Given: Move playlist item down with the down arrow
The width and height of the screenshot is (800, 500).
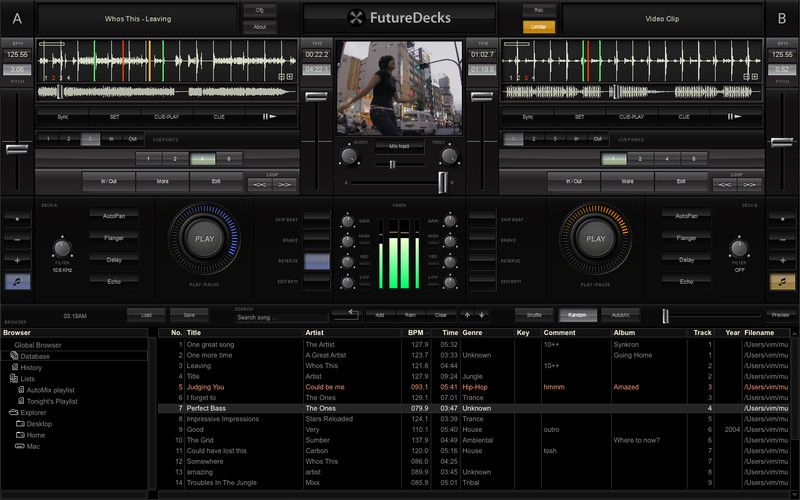Looking at the screenshot, I should pyautogui.click(x=481, y=315).
